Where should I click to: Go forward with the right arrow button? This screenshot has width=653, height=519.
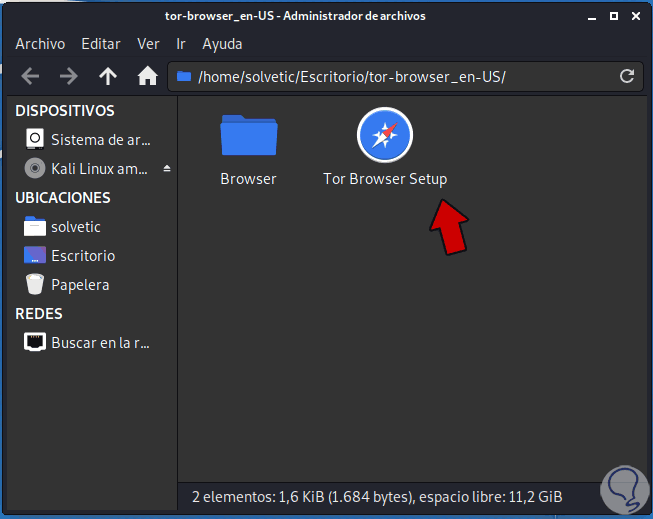point(69,77)
